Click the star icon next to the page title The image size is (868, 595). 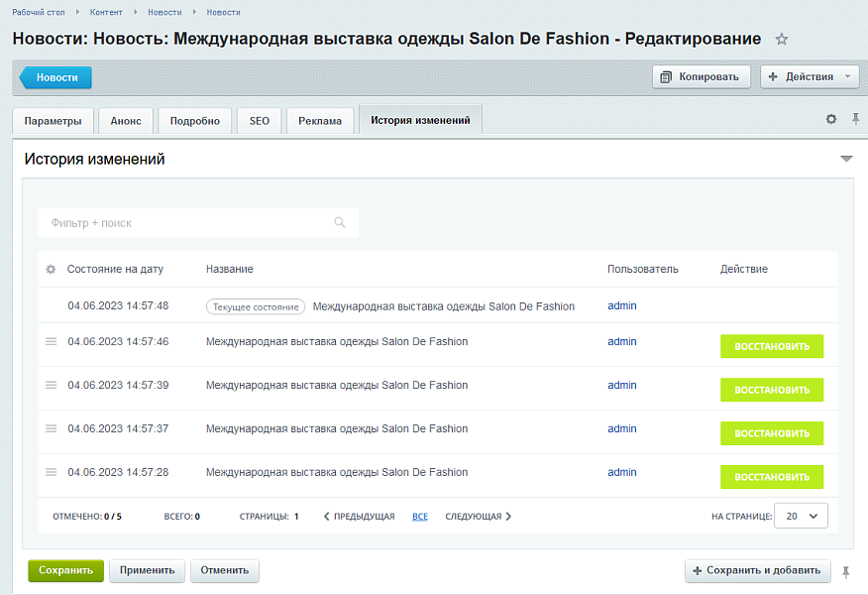pyautogui.click(x=781, y=39)
